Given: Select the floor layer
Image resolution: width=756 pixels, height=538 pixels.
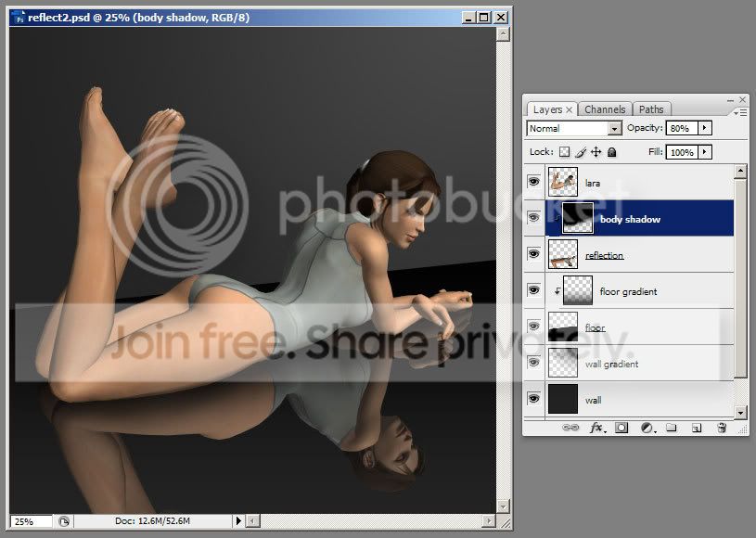Looking at the screenshot, I should pos(639,327).
